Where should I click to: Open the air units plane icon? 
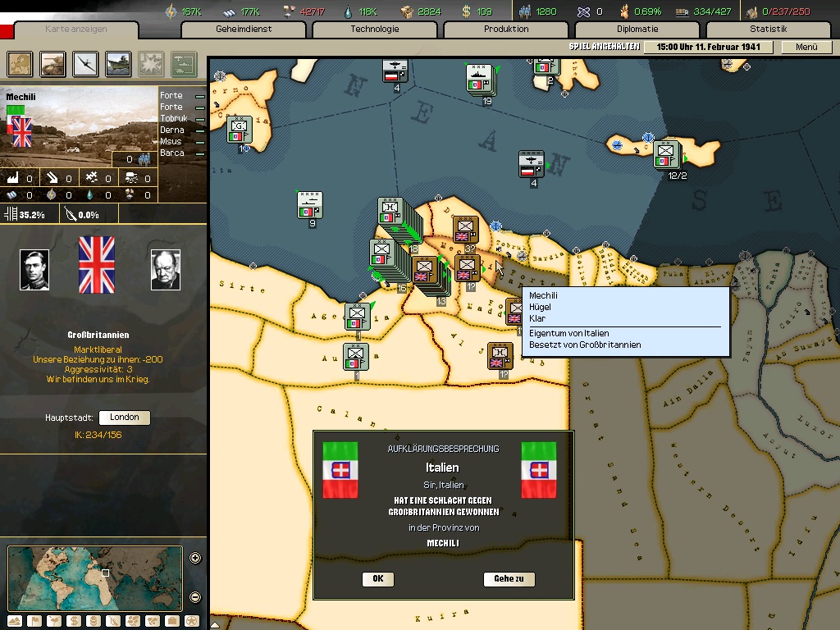click(86, 63)
